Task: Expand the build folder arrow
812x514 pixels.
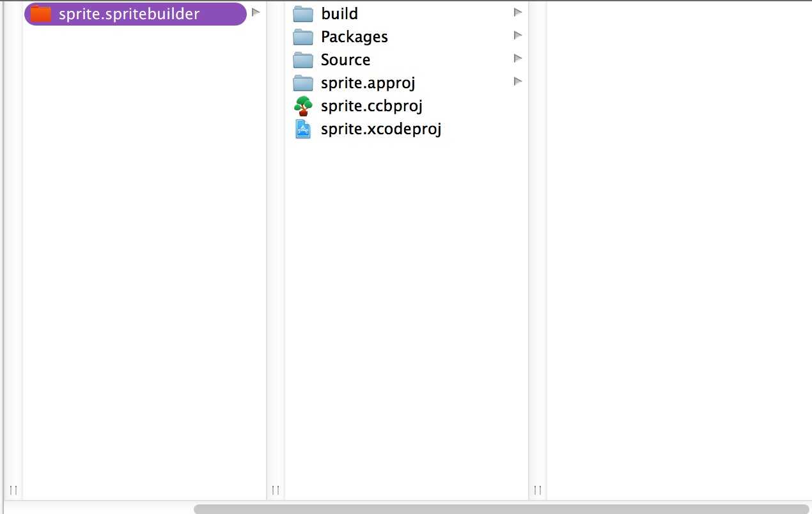Action: point(518,12)
